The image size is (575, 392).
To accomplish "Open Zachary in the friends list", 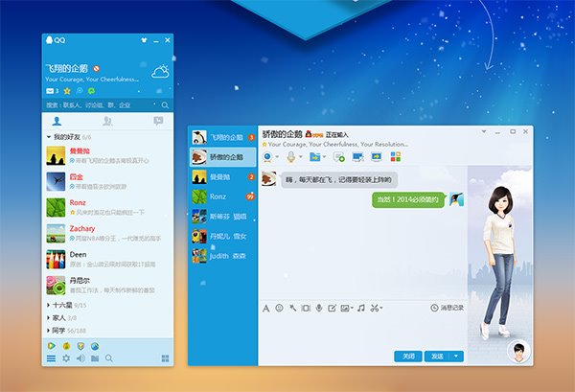I will pos(107,233).
